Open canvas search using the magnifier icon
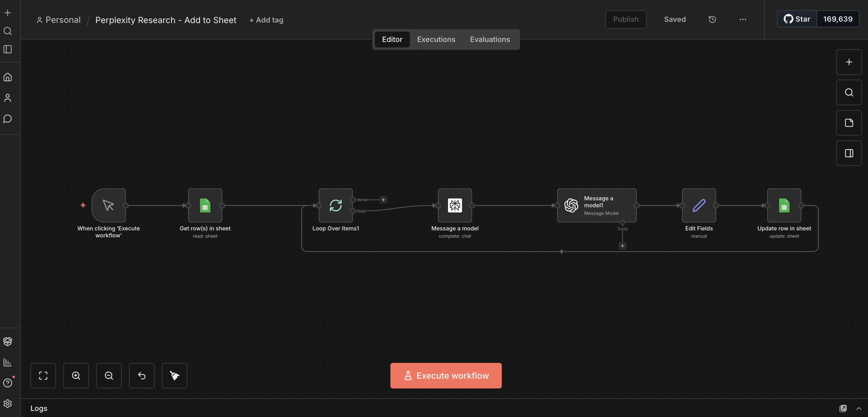The height and width of the screenshot is (417, 868). coord(849,92)
